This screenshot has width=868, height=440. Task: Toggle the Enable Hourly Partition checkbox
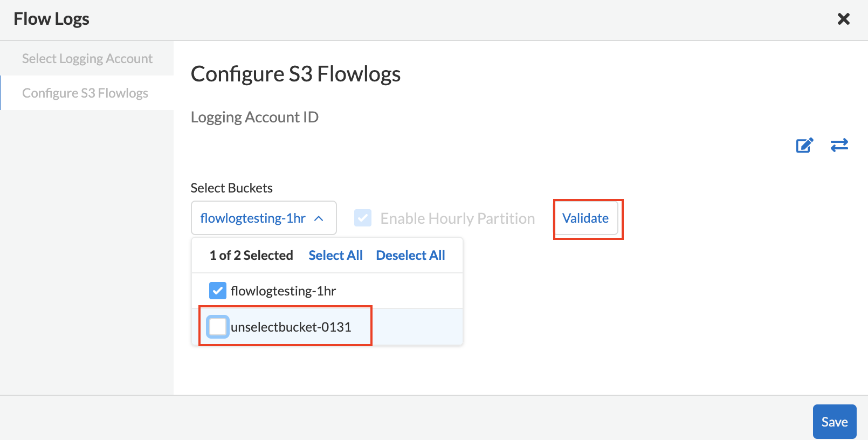pyautogui.click(x=363, y=218)
